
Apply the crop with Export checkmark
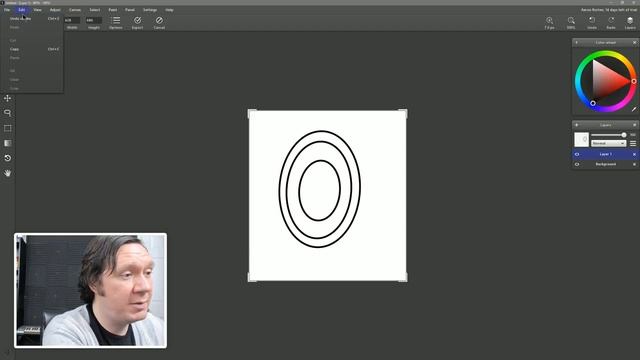coord(138,22)
